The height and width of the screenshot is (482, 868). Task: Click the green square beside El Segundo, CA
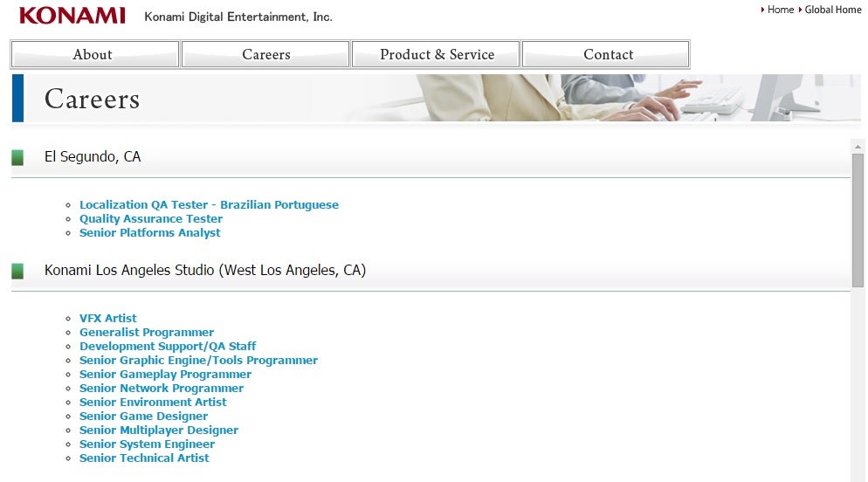pyautogui.click(x=17, y=158)
